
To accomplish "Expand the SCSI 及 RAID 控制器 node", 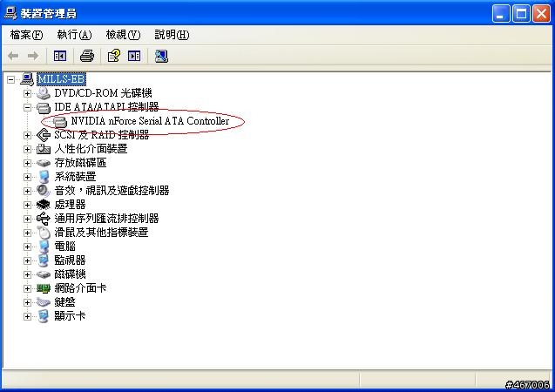I will pos(27,135).
